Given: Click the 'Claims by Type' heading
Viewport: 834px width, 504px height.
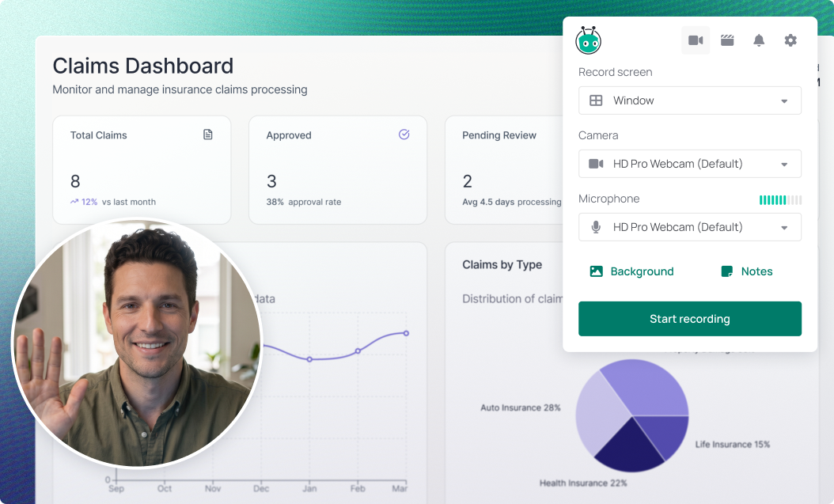Looking at the screenshot, I should [502, 265].
